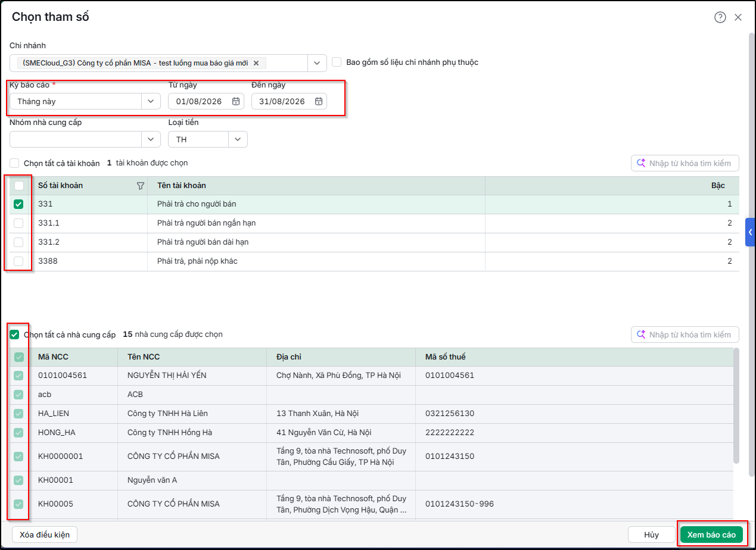Open calendar picker for Đến ngày
The height and width of the screenshot is (550, 756).
coord(319,101)
